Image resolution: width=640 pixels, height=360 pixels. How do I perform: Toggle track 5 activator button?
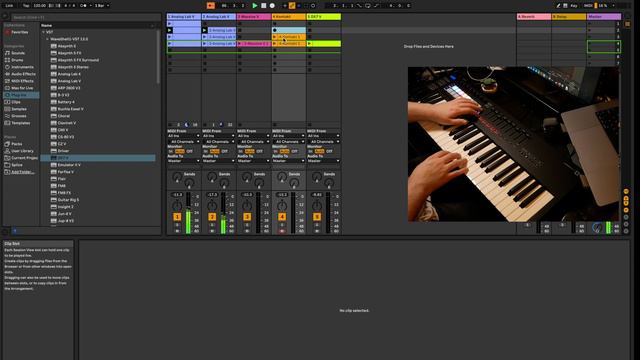[317, 217]
